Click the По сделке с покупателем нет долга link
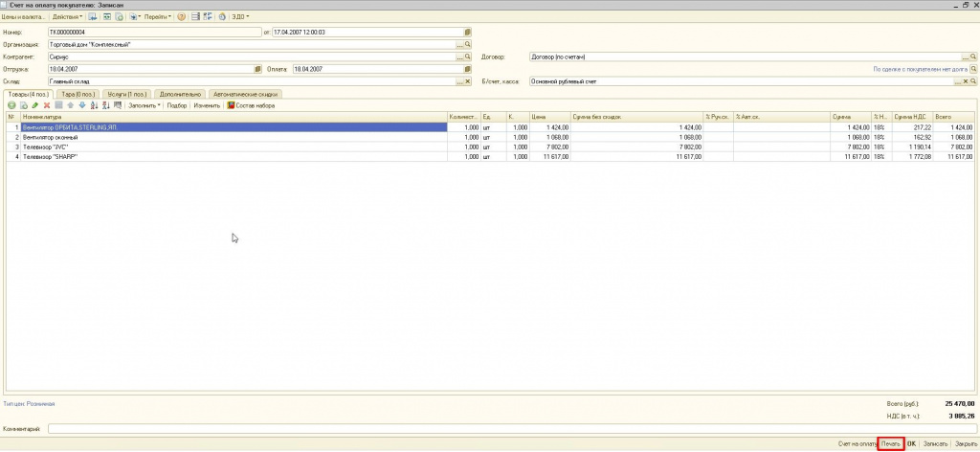This screenshot has width=980, height=452. [x=920, y=69]
